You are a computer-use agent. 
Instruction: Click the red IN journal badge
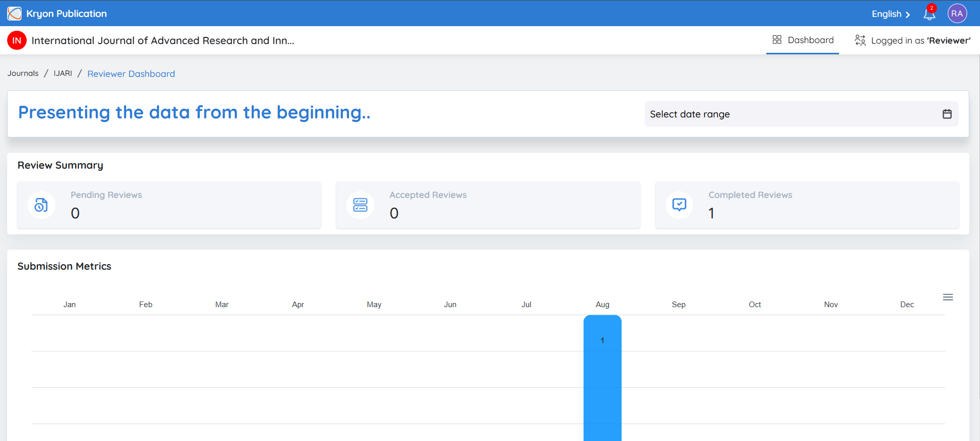pos(17,41)
